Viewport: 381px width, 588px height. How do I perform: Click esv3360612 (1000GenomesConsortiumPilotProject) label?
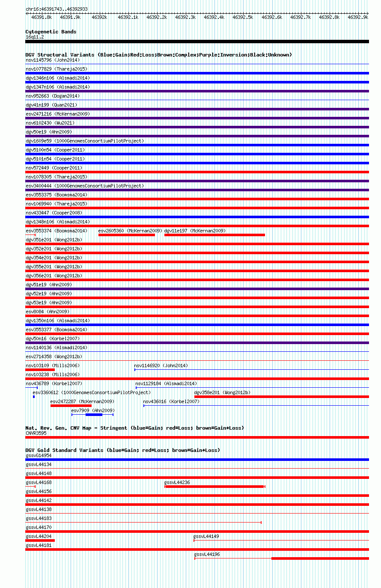point(92,392)
